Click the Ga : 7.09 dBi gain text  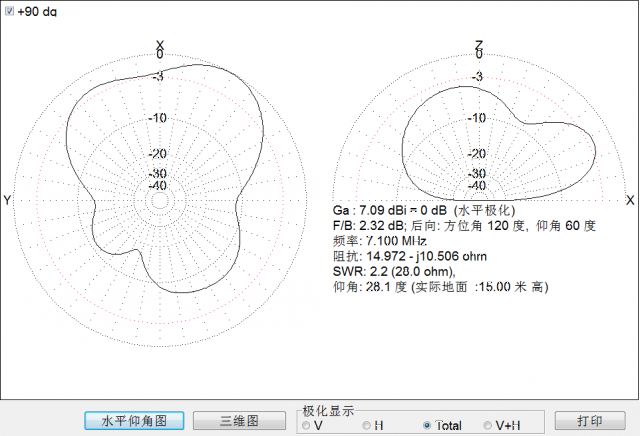point(424,210)
